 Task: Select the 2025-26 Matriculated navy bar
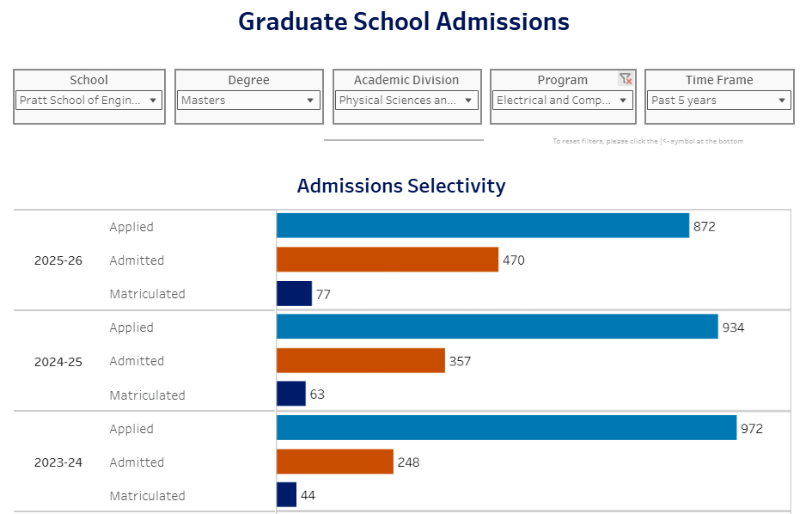tap(294, 293)
